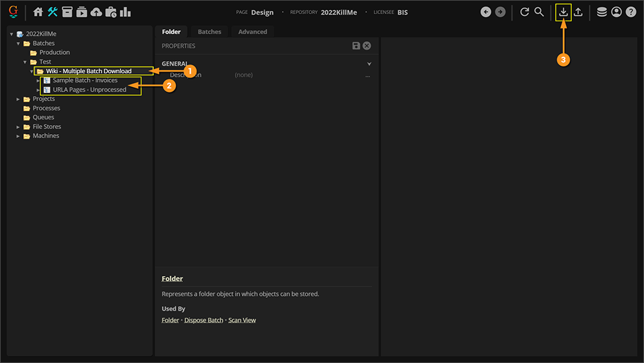Collapse the Test folder arrow

click(25, 62)
